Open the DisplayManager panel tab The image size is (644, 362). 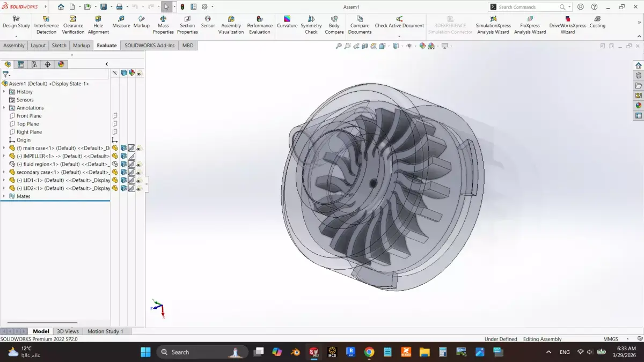pos(61,64)
